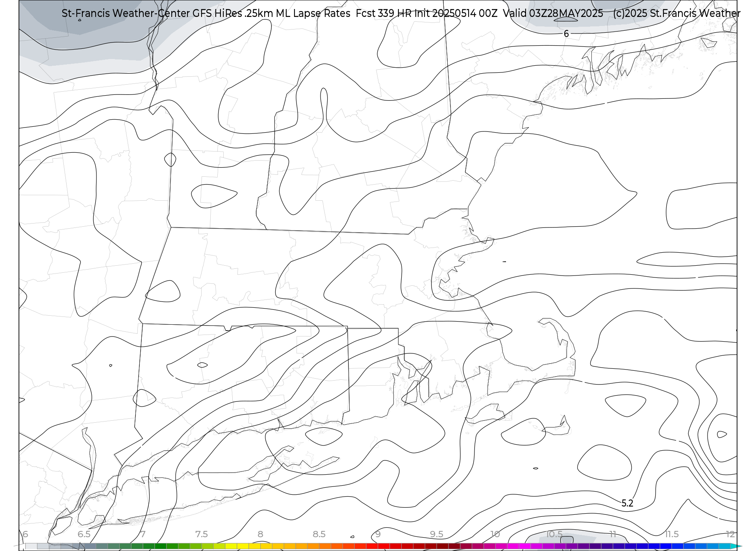Image resolution: width=756 pixels, height=551 pixels.
Task: Click the '9' colorbar scale label
Action: coord(378,534)
